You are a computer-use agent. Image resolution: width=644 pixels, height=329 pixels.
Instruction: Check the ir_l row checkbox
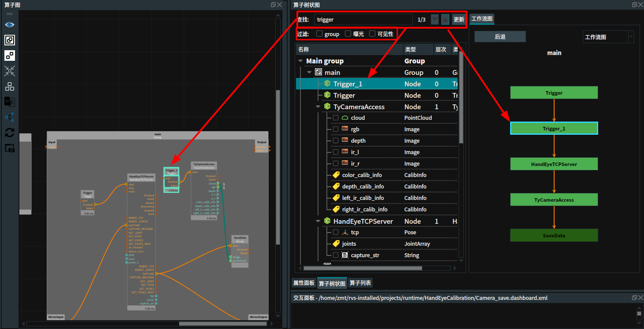(x=336, y=152)
